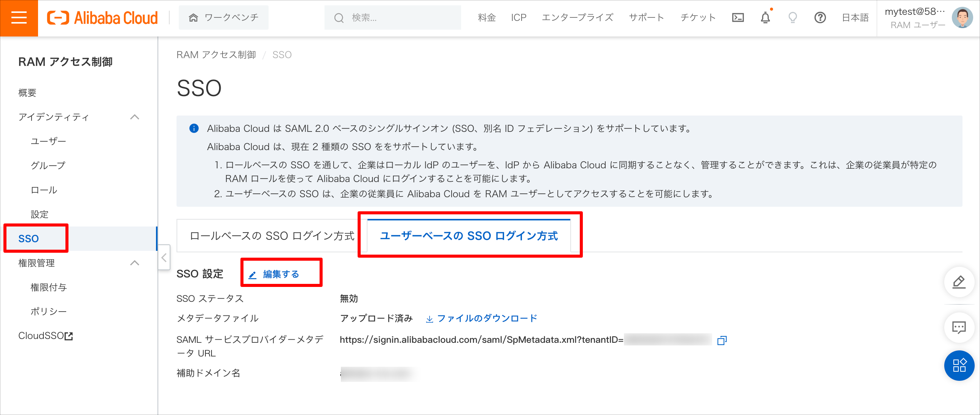Open ロール in the sidebar
980x415 pixels.
[x=44, y=190]
